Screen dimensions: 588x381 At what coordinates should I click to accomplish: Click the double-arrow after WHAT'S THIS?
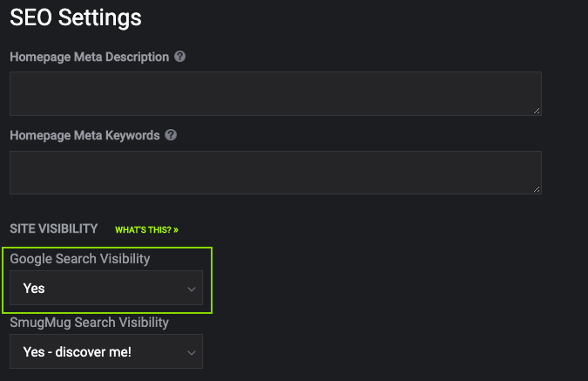(176, 229)
